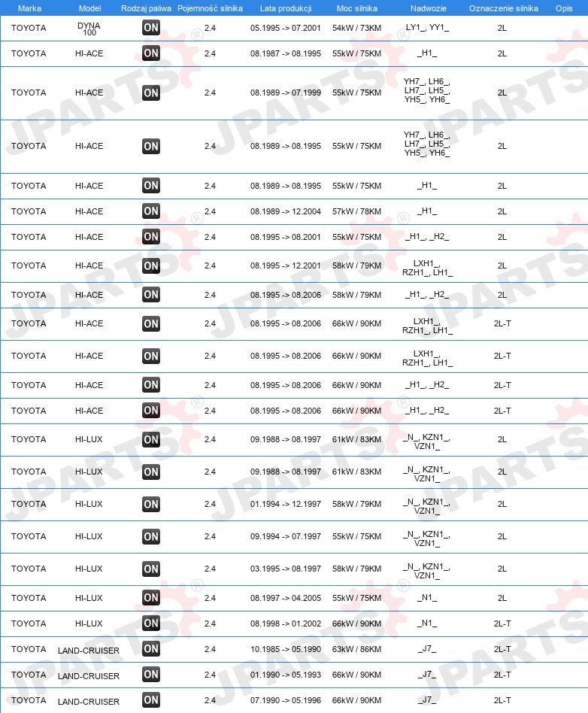Select date range 05.1995 -> 07.2001
The height and width of the screenshot is (713, 588).
(286, 28)
